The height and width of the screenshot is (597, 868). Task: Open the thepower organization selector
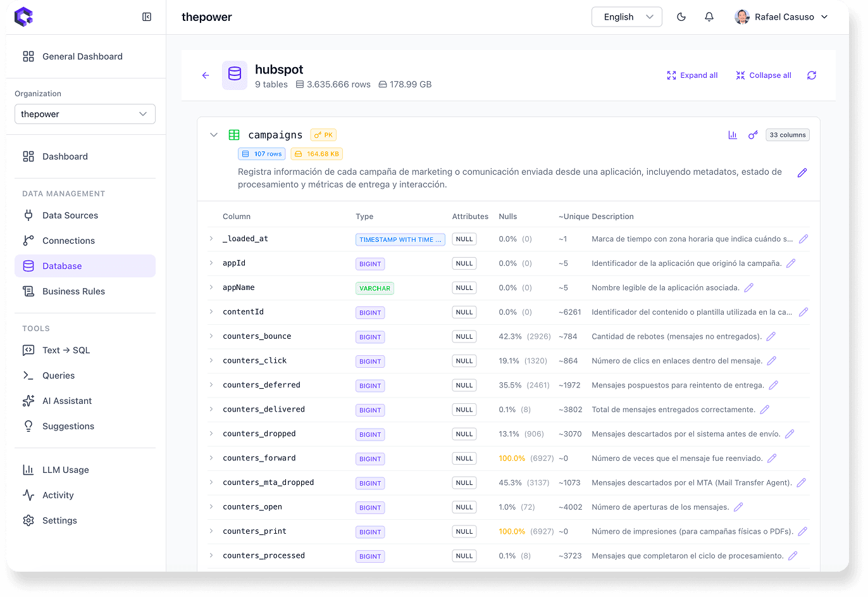[x=85, y=114]
